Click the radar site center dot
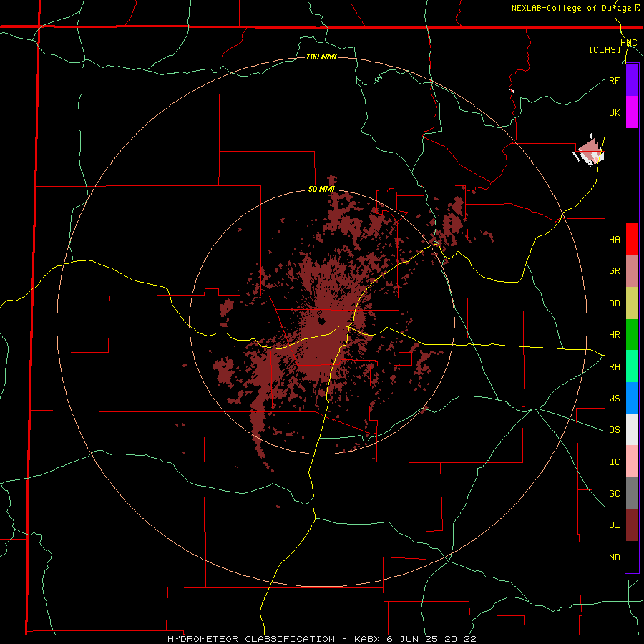The height and width of the screenshot is (644, 644). pos(321,321)
